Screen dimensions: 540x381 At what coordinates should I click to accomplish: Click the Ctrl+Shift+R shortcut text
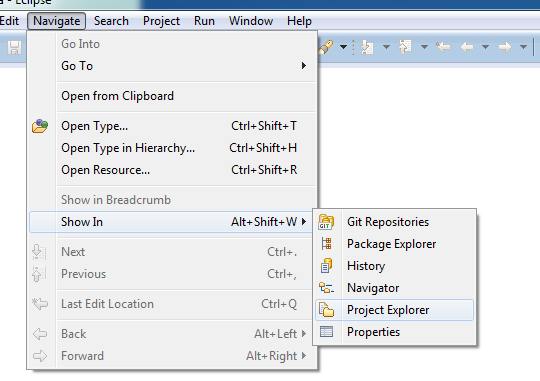coord(264,170)
